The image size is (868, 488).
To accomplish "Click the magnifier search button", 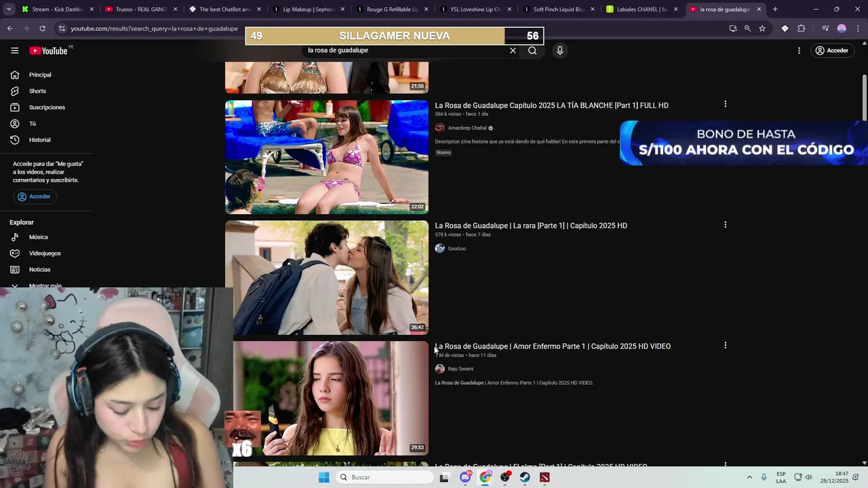I will pos(532,50).
